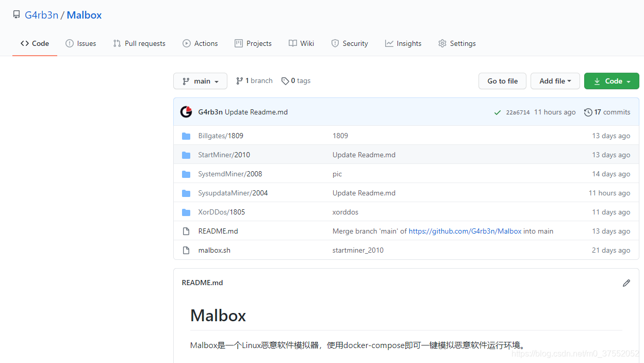Click 21 days ago in malbox.sh row
Viewport: 644px width, 363px height.
[611, 250]
